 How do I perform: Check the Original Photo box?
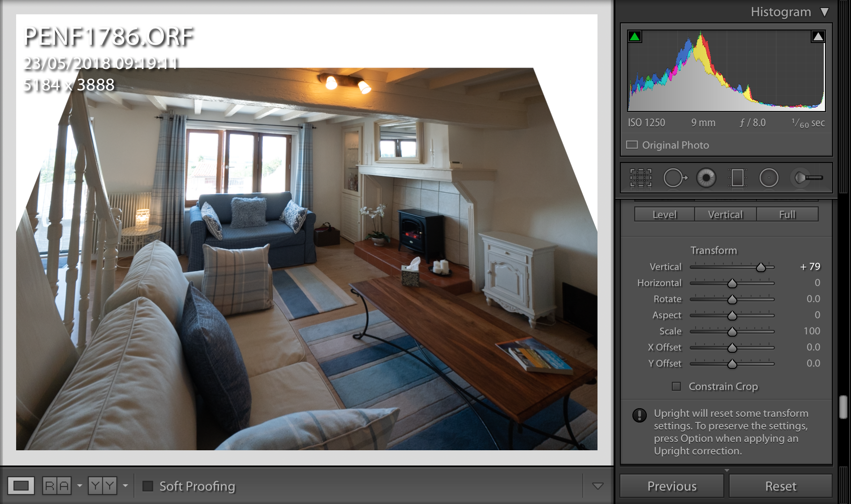click(632, 145)
